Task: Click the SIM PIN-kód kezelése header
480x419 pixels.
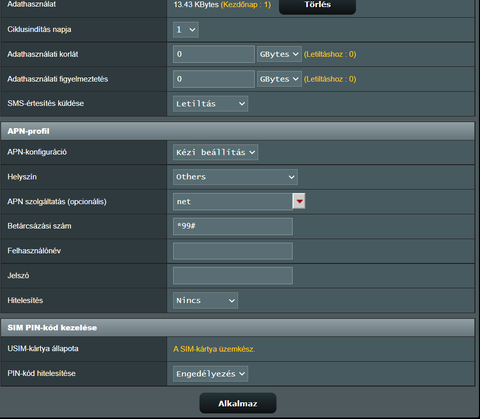Action: pos(237,328)
